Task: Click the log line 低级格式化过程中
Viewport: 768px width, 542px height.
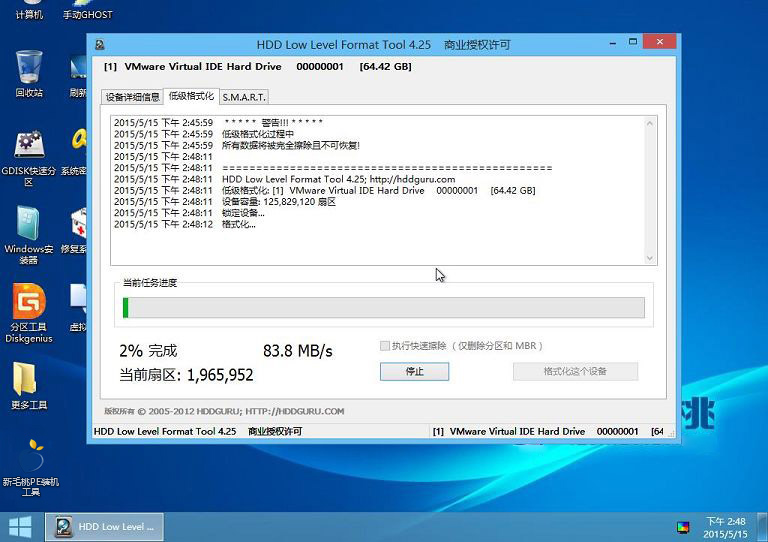Action: [204, 134]
